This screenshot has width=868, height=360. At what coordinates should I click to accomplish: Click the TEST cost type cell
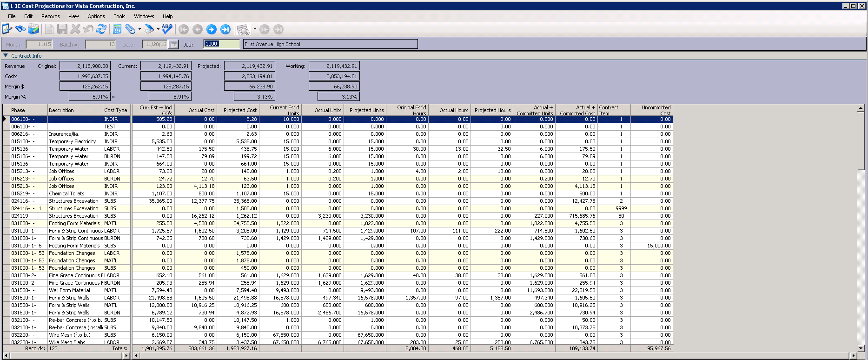(x=117, y=127)
